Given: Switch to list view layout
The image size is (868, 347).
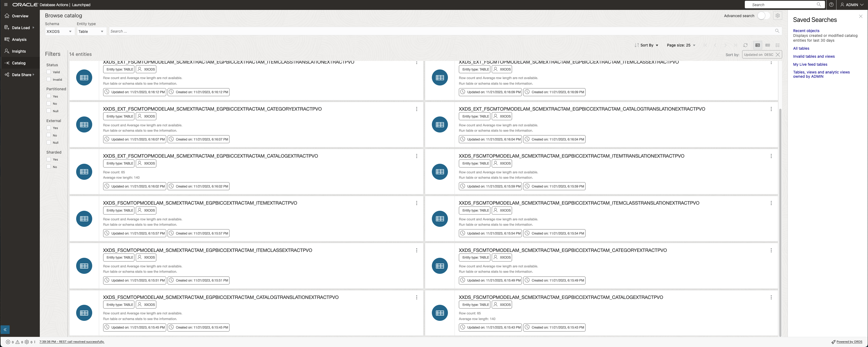Looking at the screenshot, I should pos(778,45).
